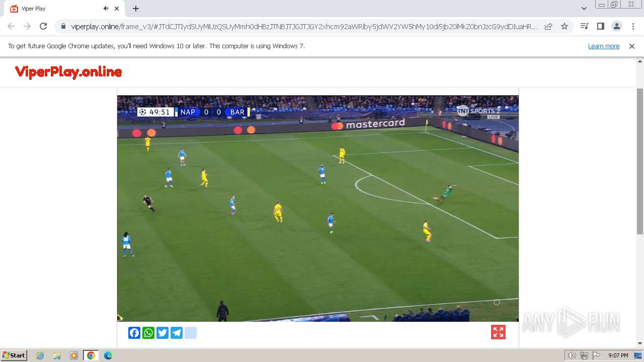Share the stream on Facebook
The image size is (644, 362).
click(x=134, y=333)
